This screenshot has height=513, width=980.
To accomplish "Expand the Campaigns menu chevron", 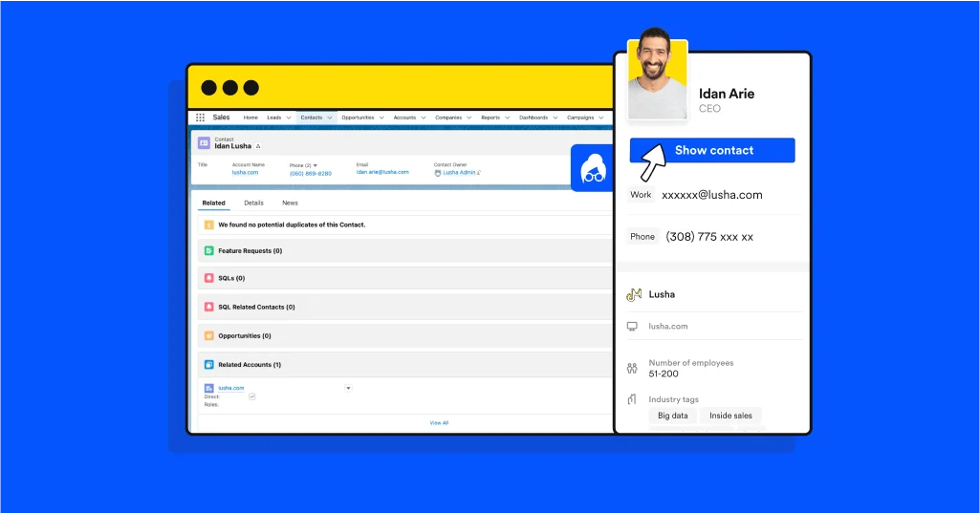I will coord(600,118).
